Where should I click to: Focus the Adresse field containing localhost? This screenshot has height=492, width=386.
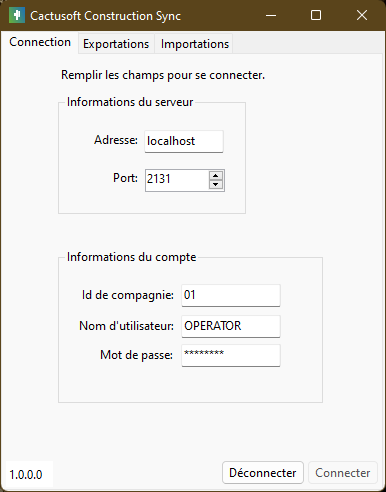click(184, 141)
